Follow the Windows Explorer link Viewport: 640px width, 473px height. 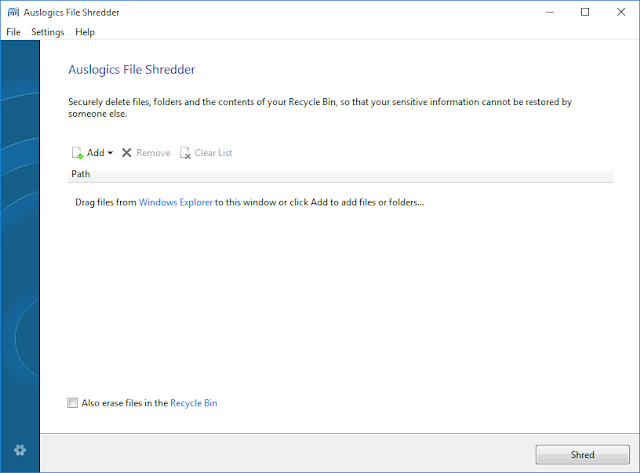pos(176,202)
